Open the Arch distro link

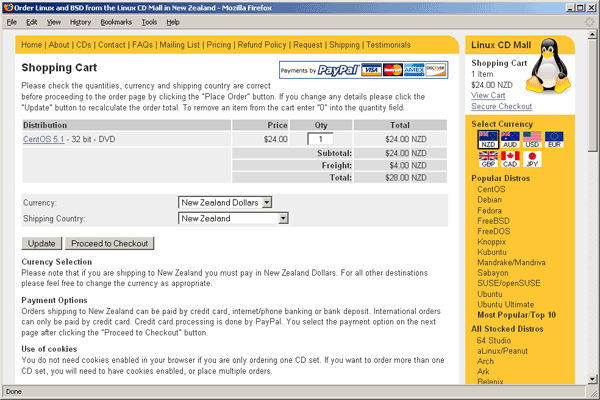tap(485, 361)
